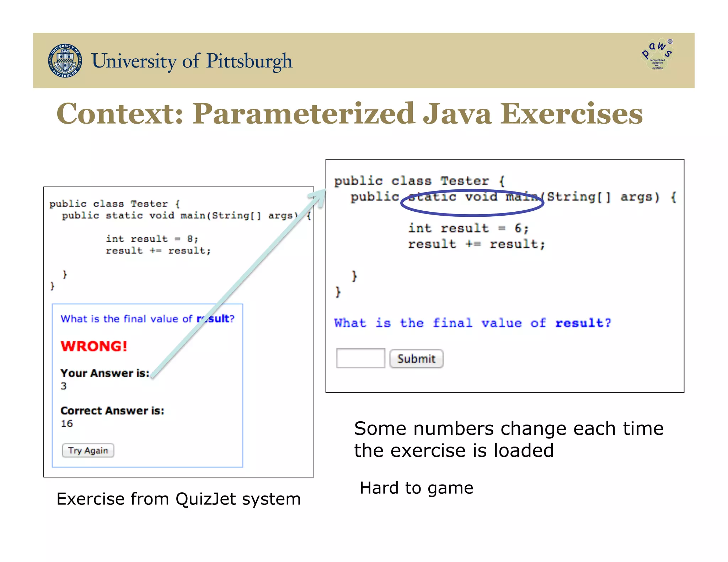Focus the answer input field beside Submit

(360, 358)
